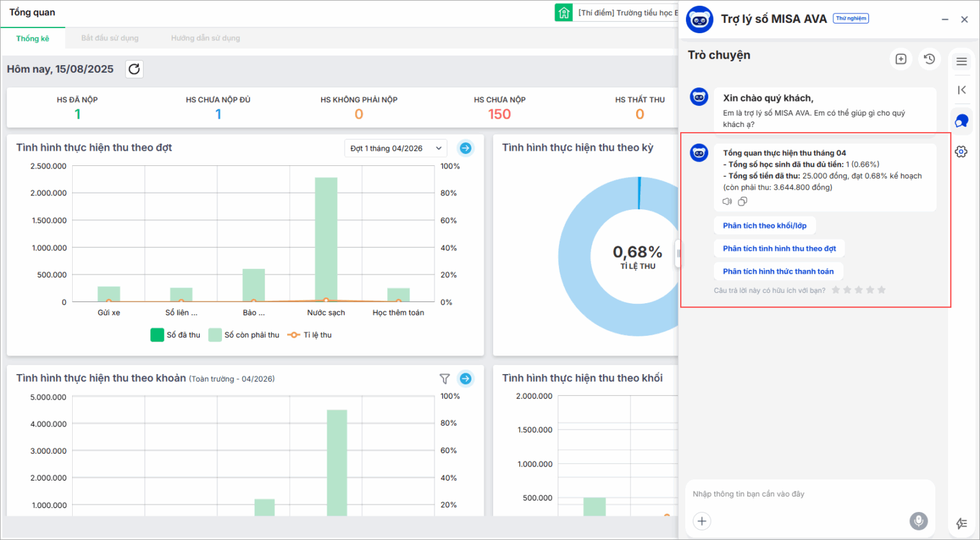Screen dimensions: 980x540
Task: Toggle the 'Tỉ lệ thu' legend line
Action: coord(310,335)
